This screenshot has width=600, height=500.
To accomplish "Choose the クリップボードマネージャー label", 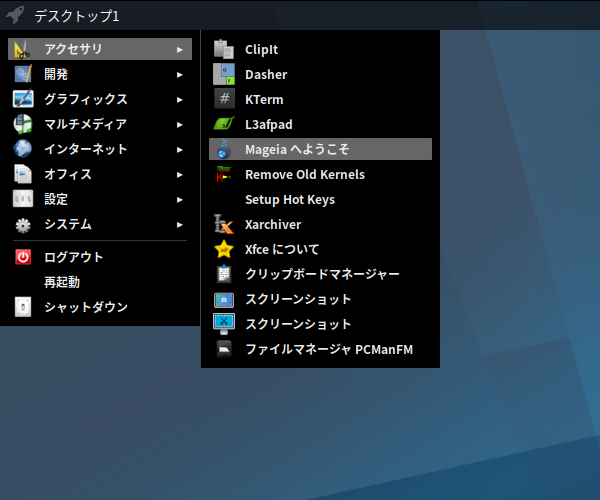I will [322, 274].
